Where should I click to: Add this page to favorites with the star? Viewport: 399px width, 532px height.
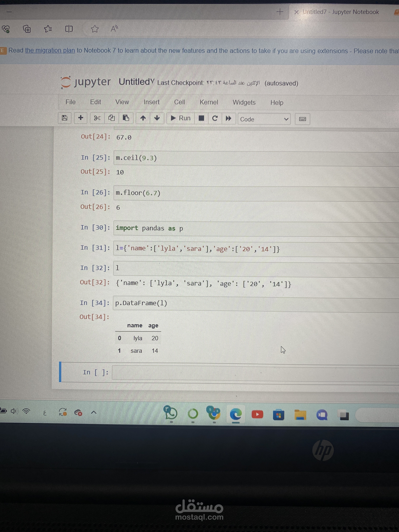point(95,29)
